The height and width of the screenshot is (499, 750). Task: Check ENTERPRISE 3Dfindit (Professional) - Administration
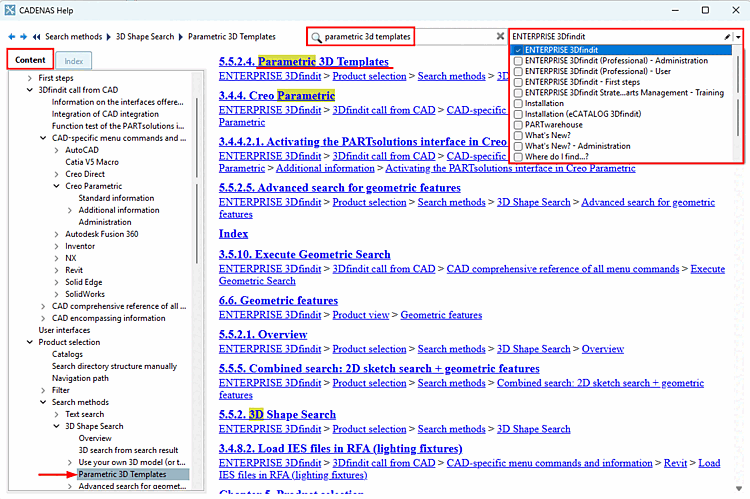(518, 61)
